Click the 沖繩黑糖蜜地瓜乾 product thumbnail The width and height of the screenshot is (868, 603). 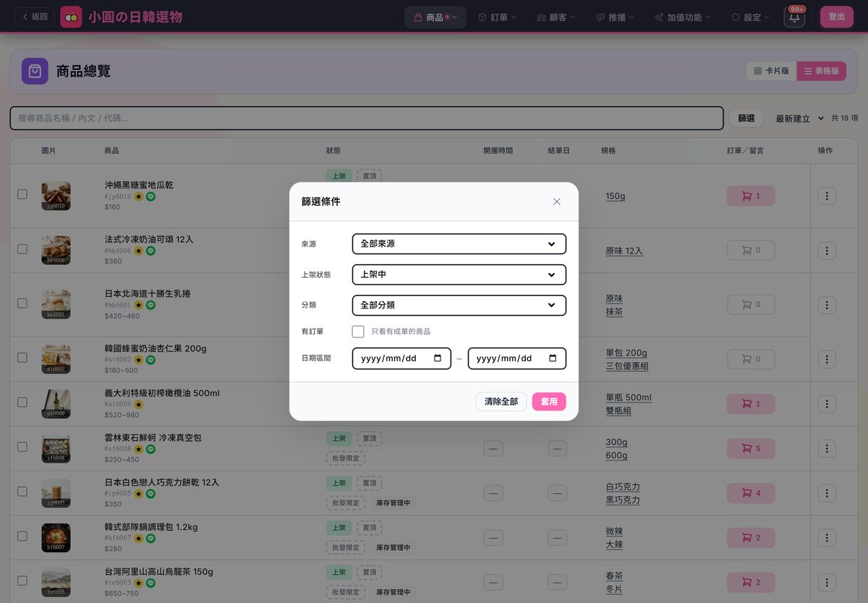click(56, 195)
